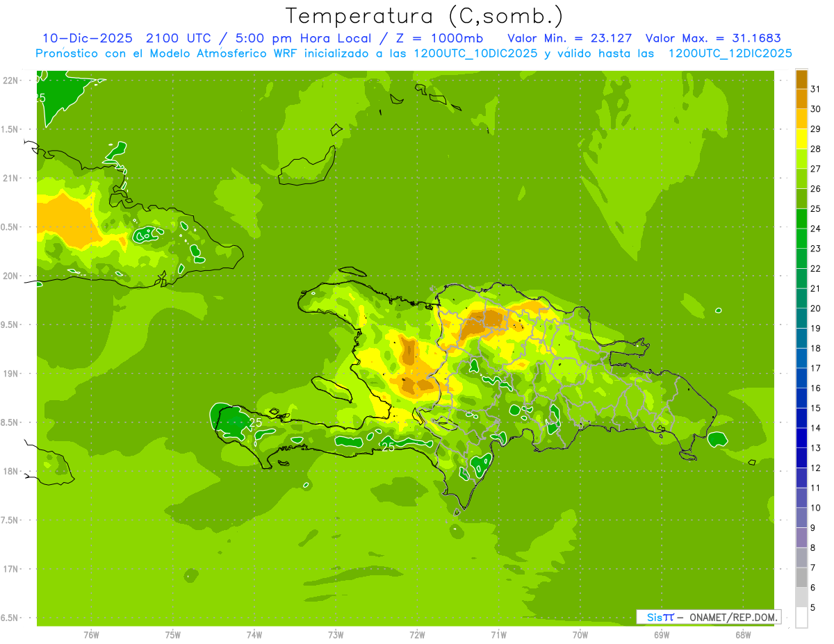Click the '22N' latitude axis label

coord(11,81)
